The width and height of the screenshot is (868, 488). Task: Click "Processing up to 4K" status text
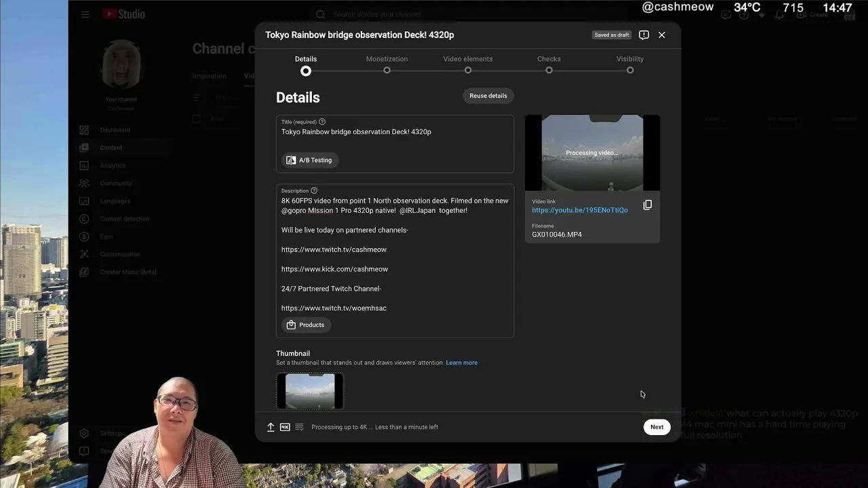click(x=341, y=427)
